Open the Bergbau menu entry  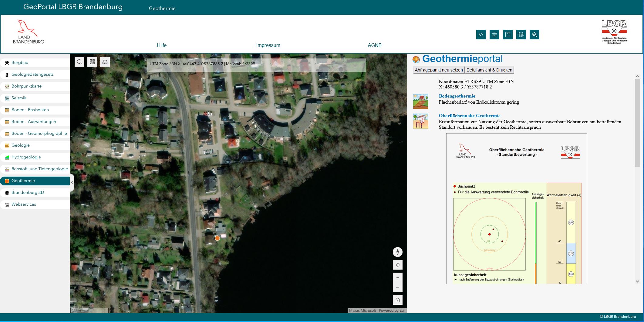tap(35, 63)
